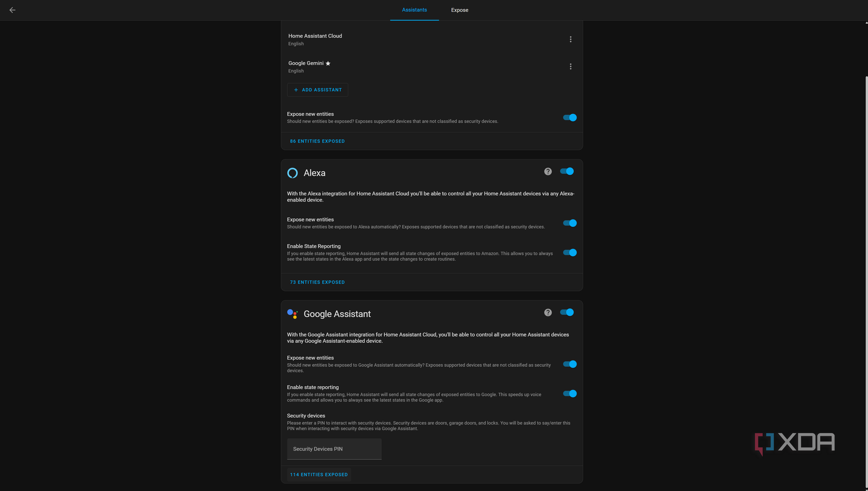Click the Google Assistant logo icon
868x491 pixels.
click(292, 314)
